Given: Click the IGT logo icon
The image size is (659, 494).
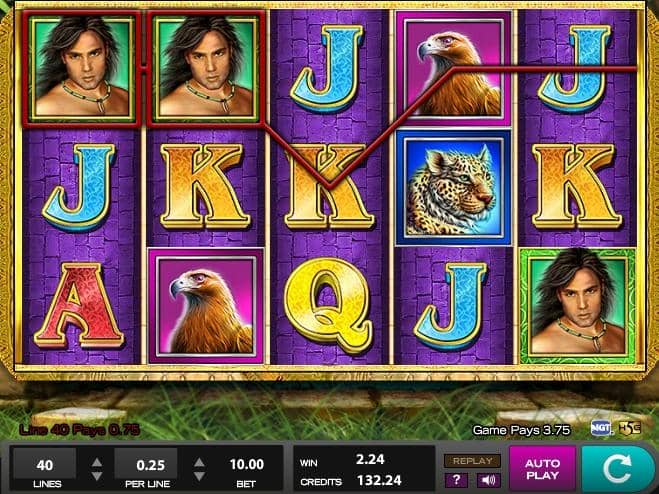Looking at the screenshot, I should click(601, 428).
